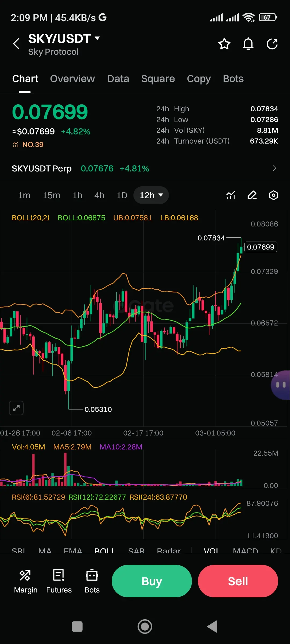Image resolution: width=290 pixels, height=644 pixels.
Task: Expand SKYUSDT Perp with right chevron
Action: (x=274, y=168)
